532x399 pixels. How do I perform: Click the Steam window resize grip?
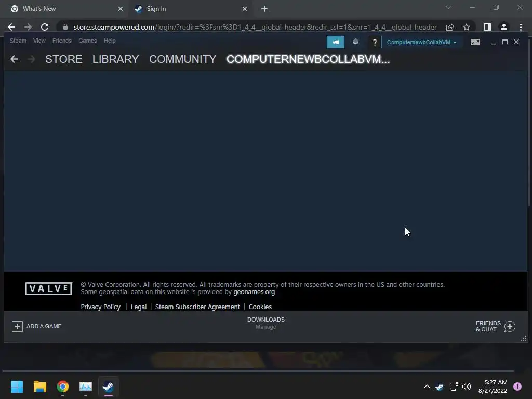(x=524, y=338)
